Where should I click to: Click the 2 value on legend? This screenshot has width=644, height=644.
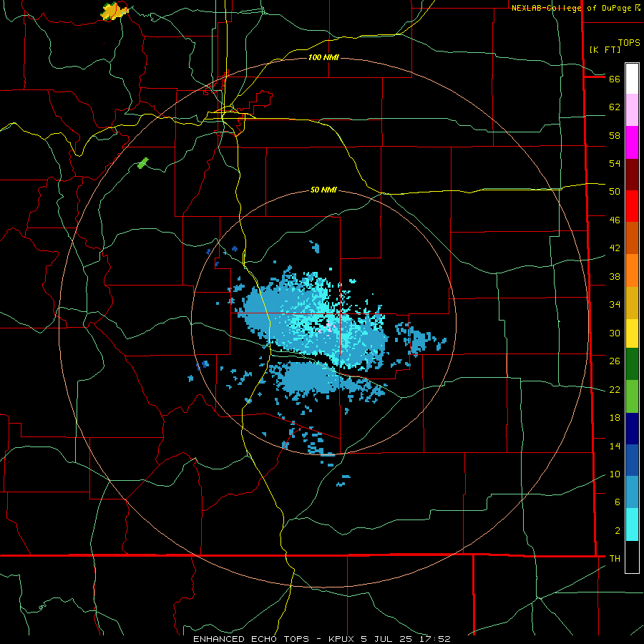click(x=618, y=531)
